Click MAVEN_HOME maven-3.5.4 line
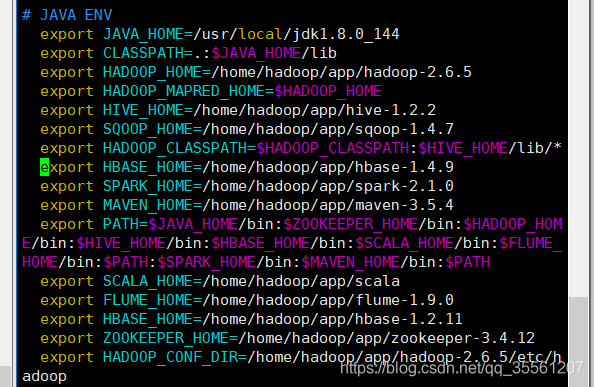This screenshot has height=387, width=594. tap(247, 205)
